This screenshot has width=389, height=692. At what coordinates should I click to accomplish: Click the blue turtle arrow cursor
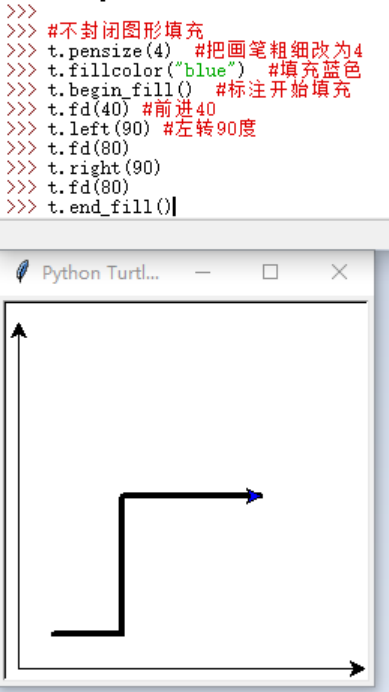(255, 496)
